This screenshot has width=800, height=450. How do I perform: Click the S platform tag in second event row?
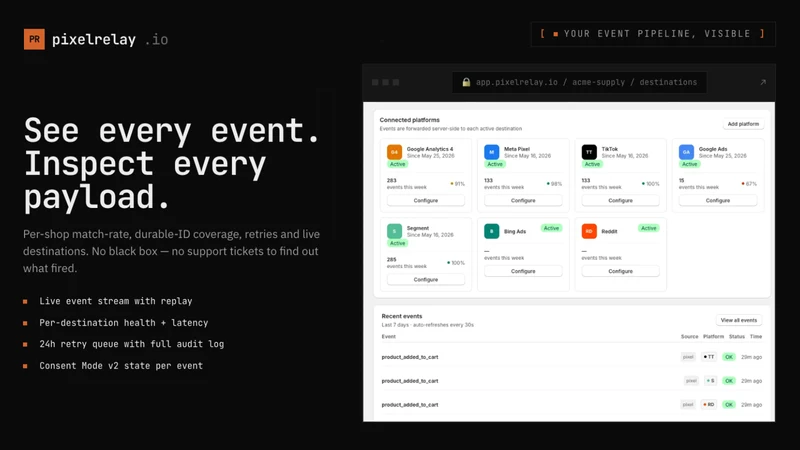(x=710, y=381)
